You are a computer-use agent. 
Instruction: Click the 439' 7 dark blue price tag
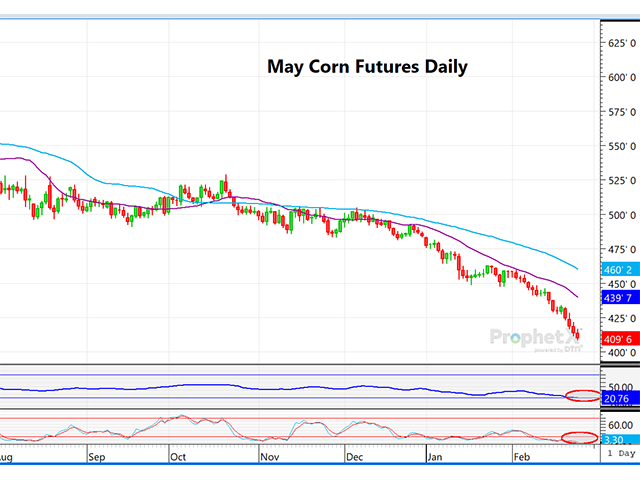[620, 298]
